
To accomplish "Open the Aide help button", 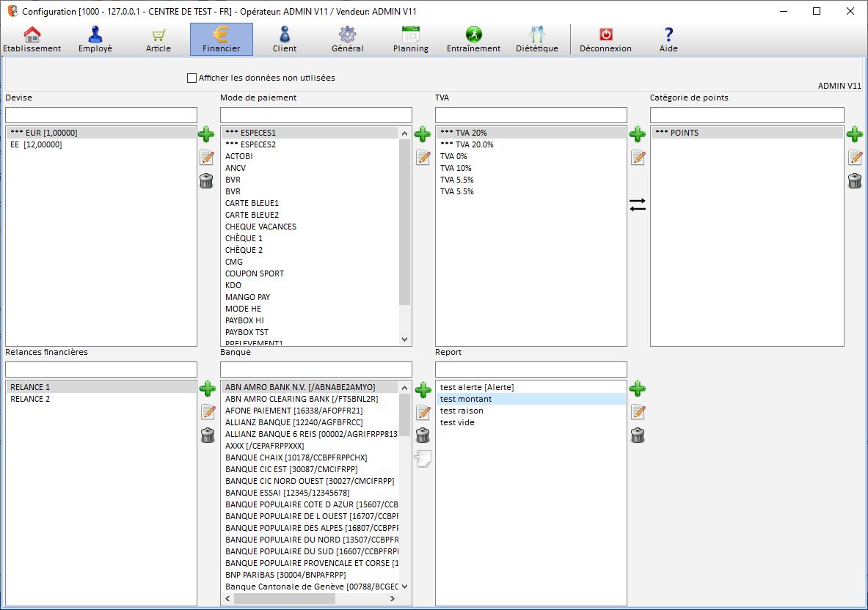I will pyautogui.click(x=668, y=40).
